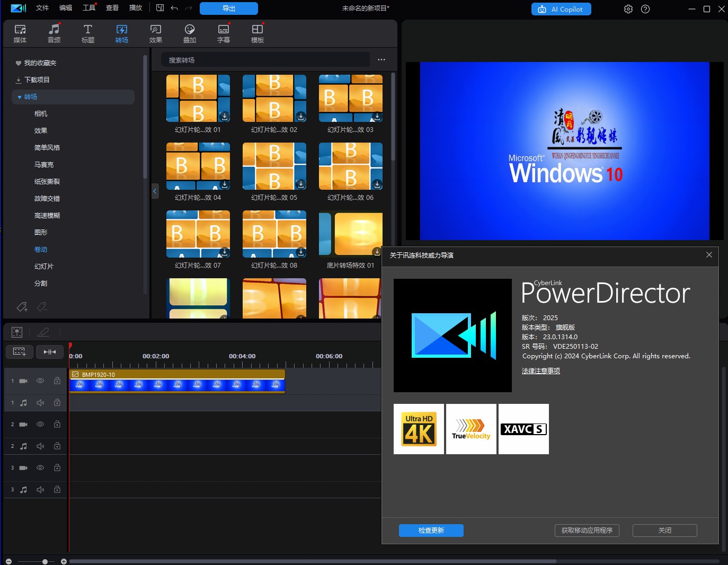Open the 编辑 menu
This screenshot has height=565, width=728.
click(x=66, y=8)
